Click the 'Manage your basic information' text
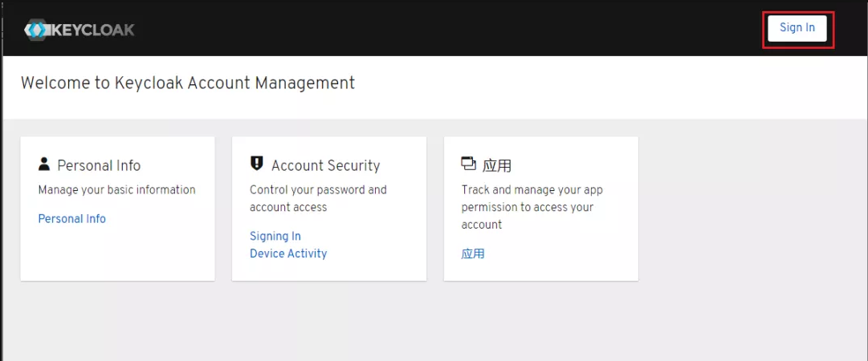Image resolution: width=868 pixels, height=361 pixels. 116,190
